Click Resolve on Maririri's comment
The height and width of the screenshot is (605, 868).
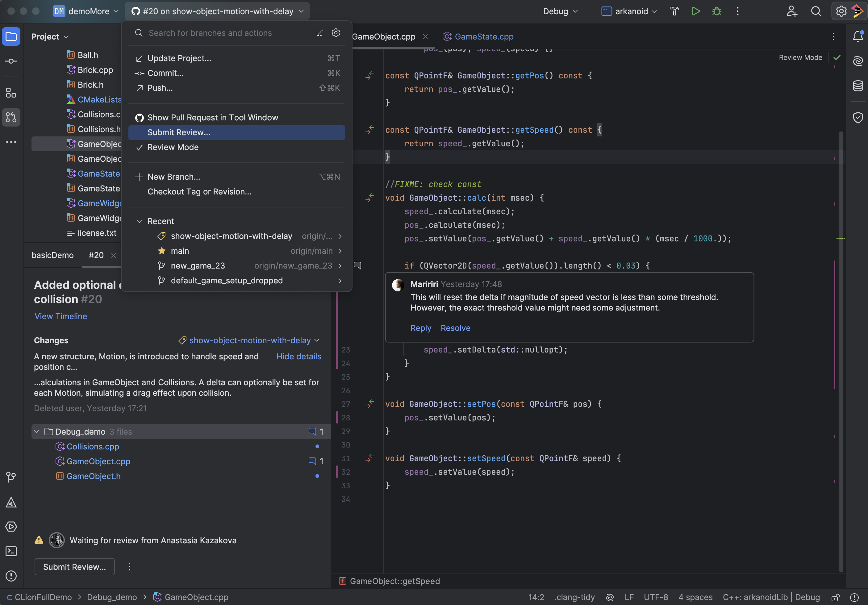[x=455, y=328]
